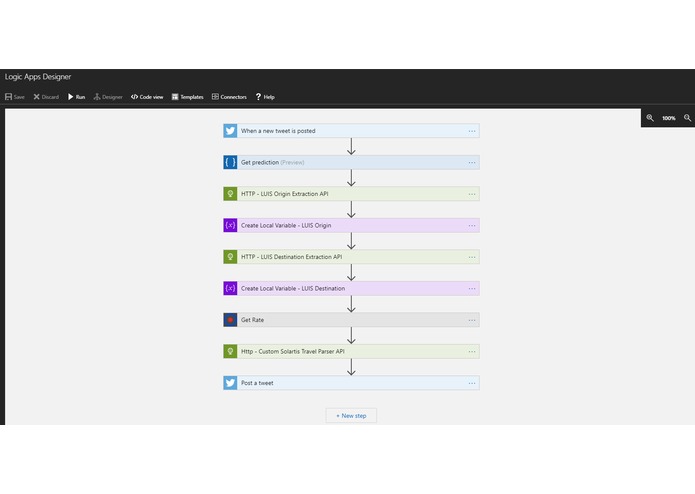Discard changes from the toolbar

tap(46, 97)
